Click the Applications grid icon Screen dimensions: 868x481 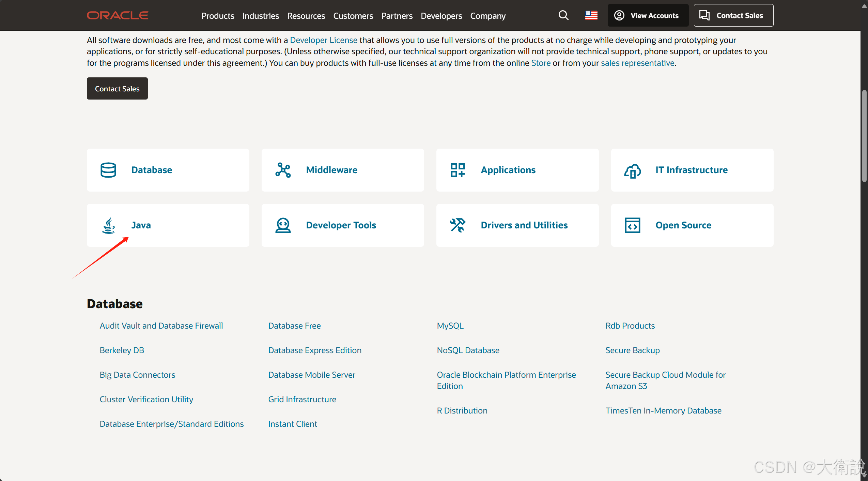[x=458, y=170]
